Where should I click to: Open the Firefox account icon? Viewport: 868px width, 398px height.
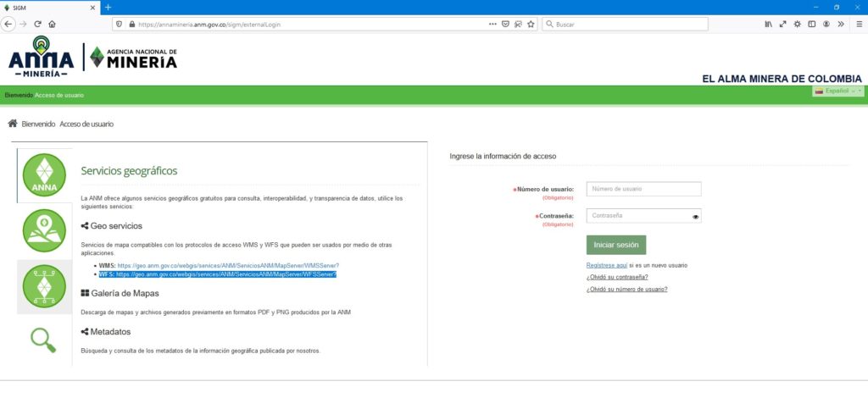[x=826, y=24]
